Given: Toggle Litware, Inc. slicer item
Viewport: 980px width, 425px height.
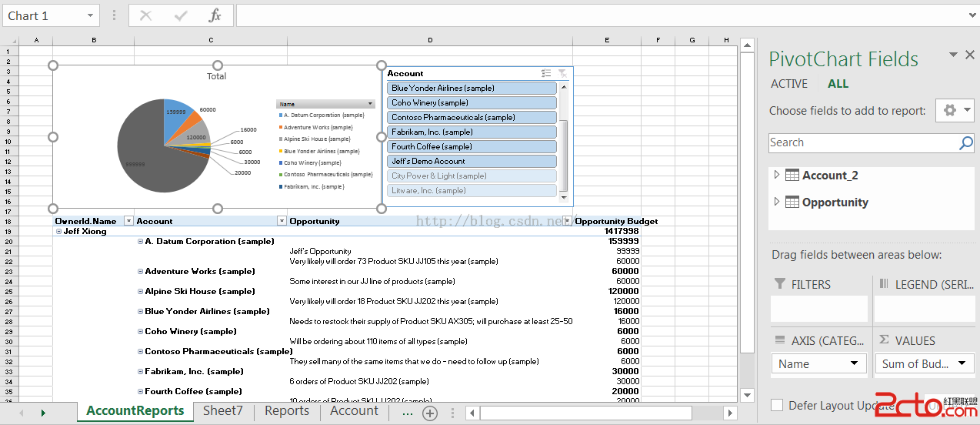Looking at the screenshot, I should coord(472,190).
